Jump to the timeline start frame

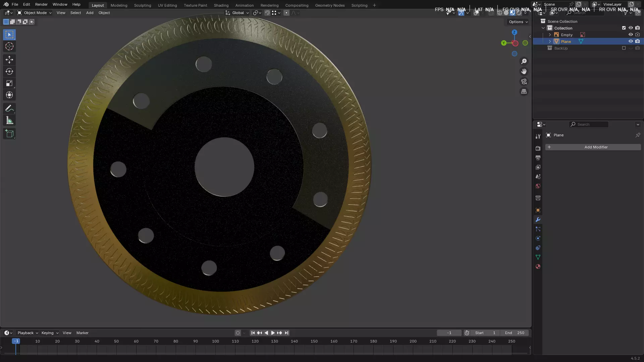coord(253,333)
